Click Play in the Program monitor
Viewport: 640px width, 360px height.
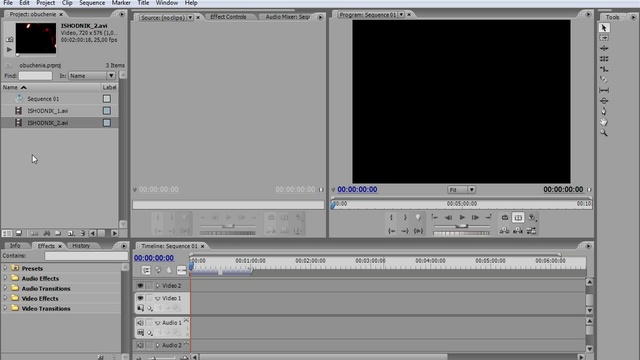(462, 218)
